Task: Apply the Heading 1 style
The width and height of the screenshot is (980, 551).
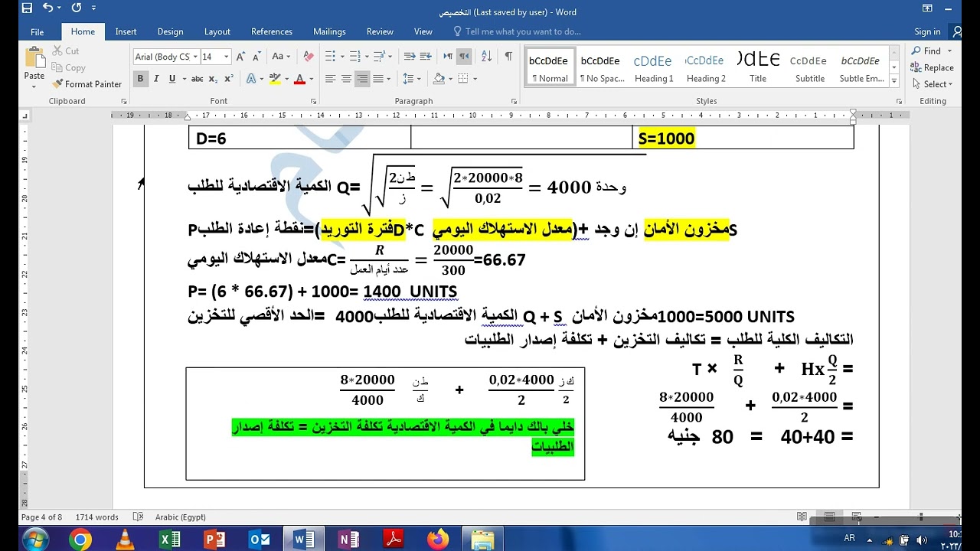Action: 653,67
